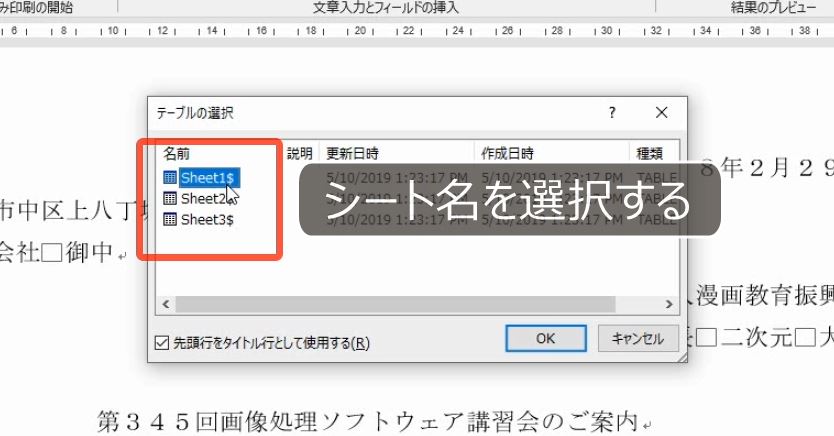Sort by the 名前 column header
834x436 pixels.
pos(177,154)
